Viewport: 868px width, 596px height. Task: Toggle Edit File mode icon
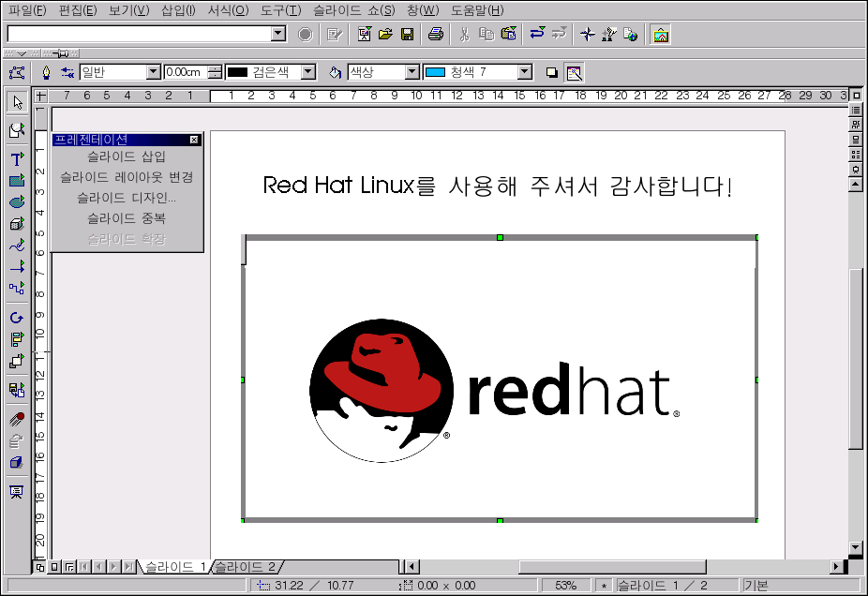(336, 35)
